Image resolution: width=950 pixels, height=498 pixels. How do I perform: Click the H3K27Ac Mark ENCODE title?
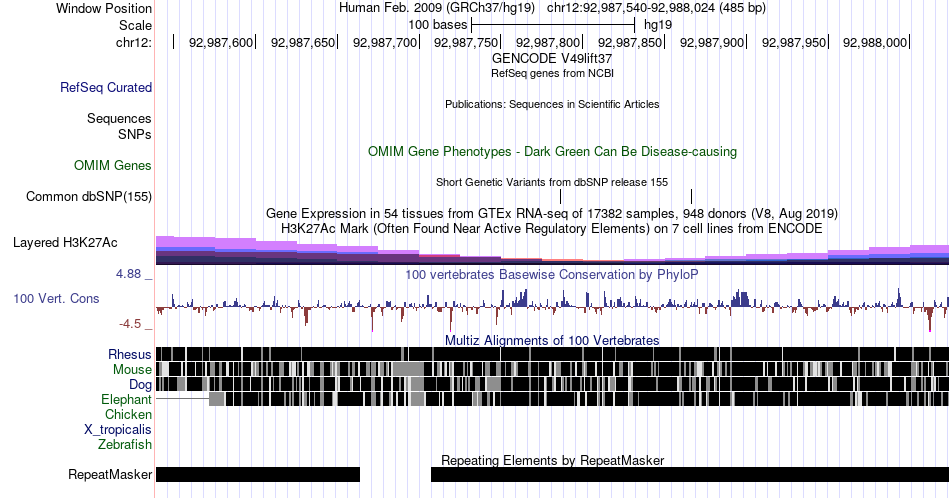point(552,228)
